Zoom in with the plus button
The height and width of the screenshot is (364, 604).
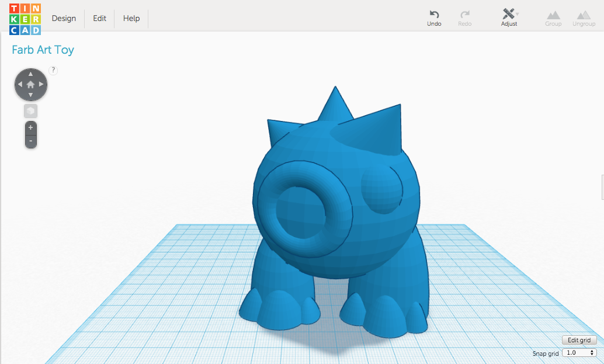(x=30, y=127)
